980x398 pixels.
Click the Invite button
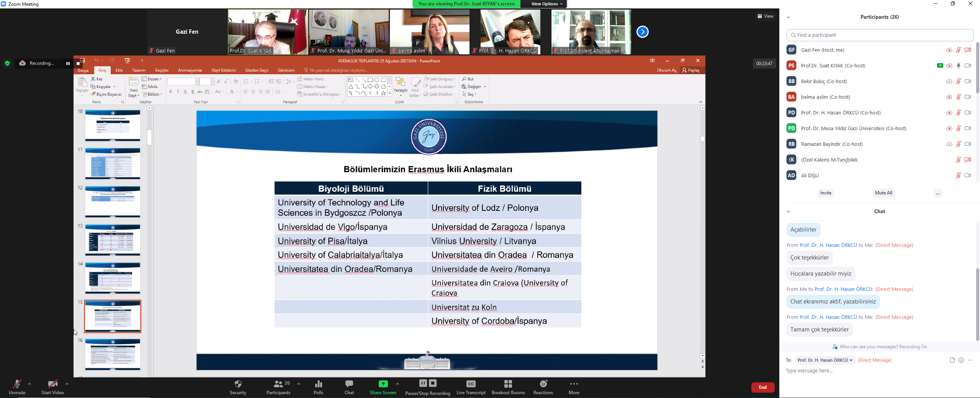826,193
